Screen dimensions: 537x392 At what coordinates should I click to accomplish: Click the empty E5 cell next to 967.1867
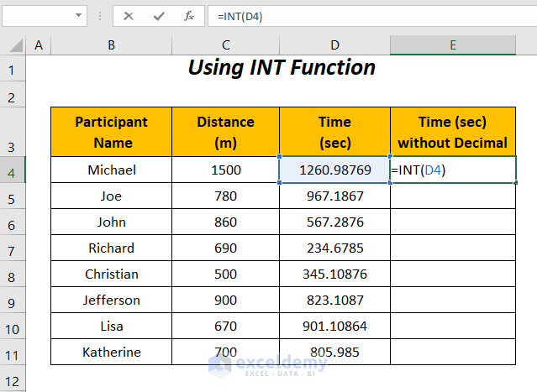point(452,196)
